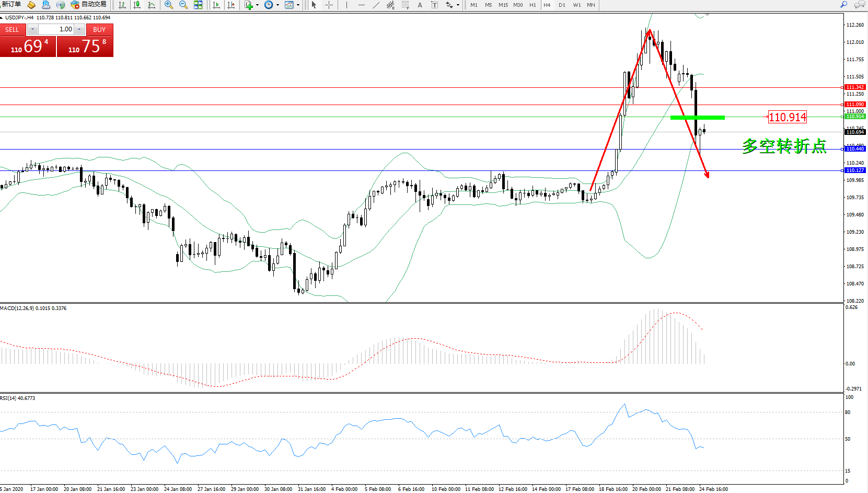The width and height of the screenshot is (868, 493).
Task: Click the lot volume field showing 1.00
Action: (x=56, y=29)
